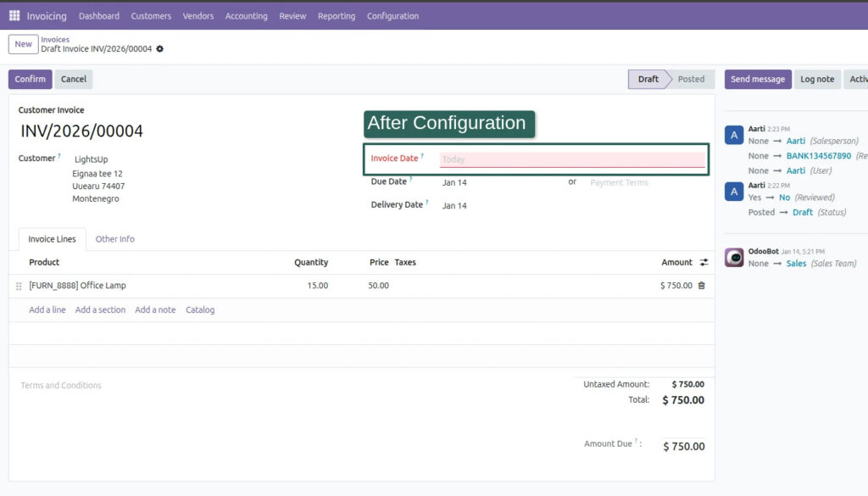Screen dimensions: 868x496
Task: Click the Invoice Date input field
Action: point(571,159)
